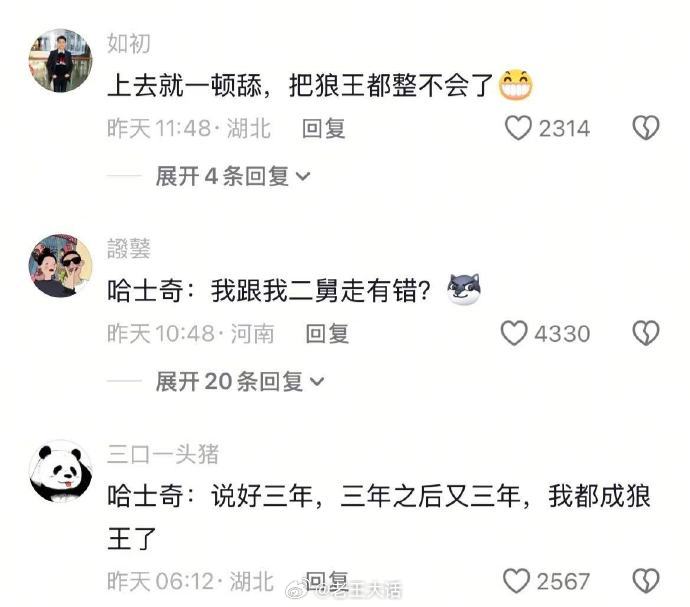
Task: Tap the husky emoji in second comment
Action: [464, 289]
